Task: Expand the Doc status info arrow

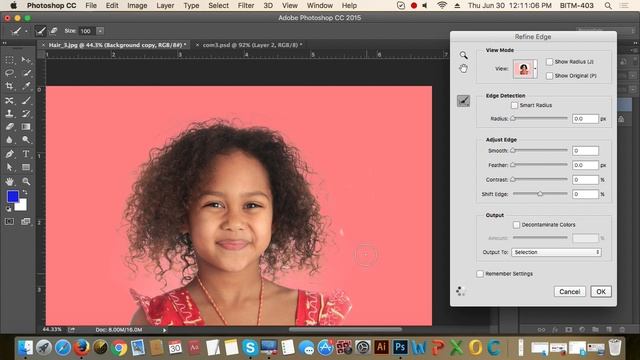Action: (164, 330)
